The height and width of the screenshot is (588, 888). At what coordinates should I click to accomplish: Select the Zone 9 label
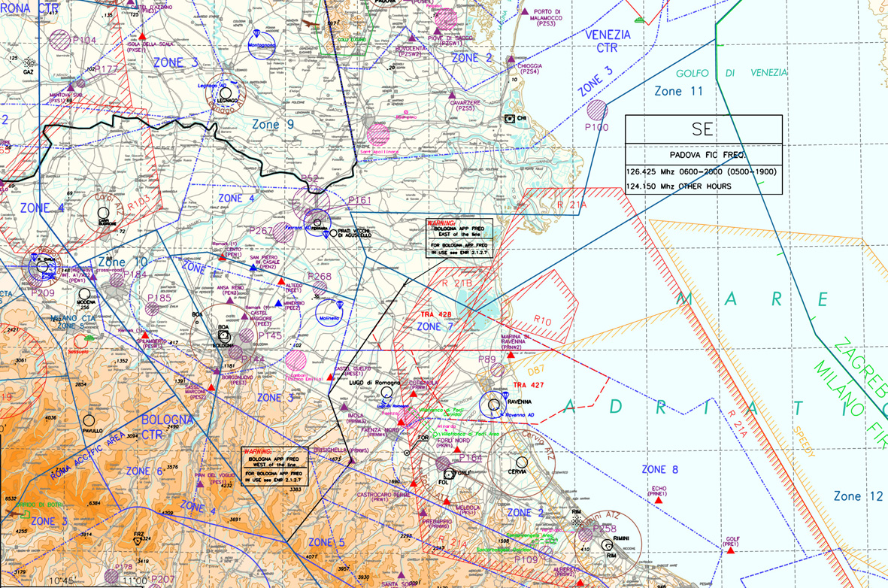click(x=274, y=124)
